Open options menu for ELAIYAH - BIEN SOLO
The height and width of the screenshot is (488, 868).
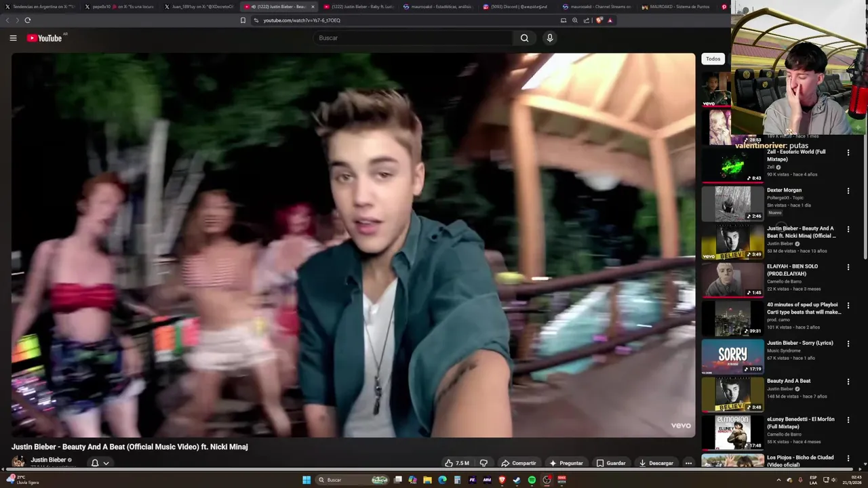(848, 267)
